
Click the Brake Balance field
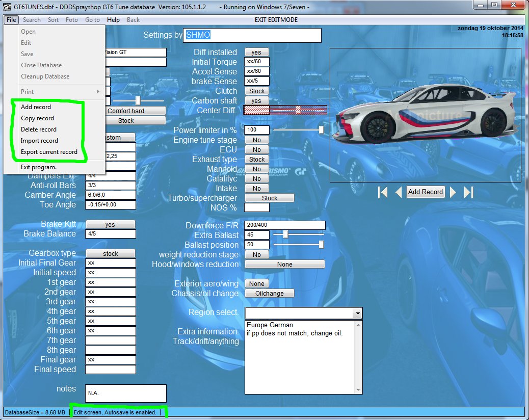[x=110, y=234]
